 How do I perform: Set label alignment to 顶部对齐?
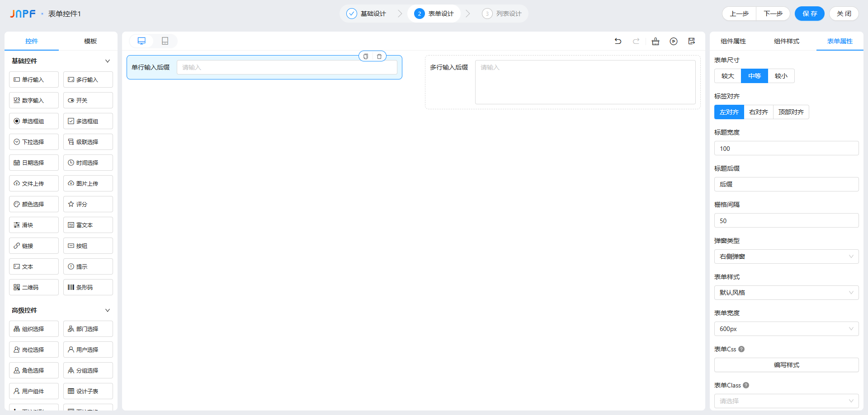(x=791, y=112)
